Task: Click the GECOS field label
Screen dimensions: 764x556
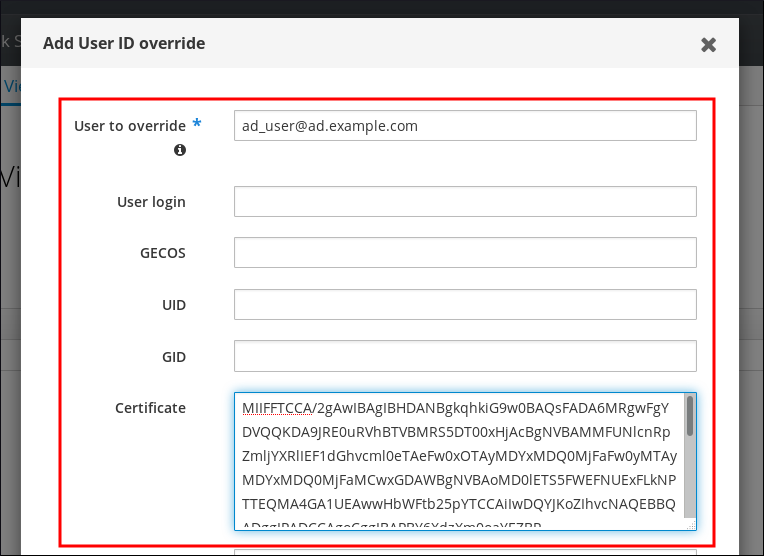Action: (162, 253)
